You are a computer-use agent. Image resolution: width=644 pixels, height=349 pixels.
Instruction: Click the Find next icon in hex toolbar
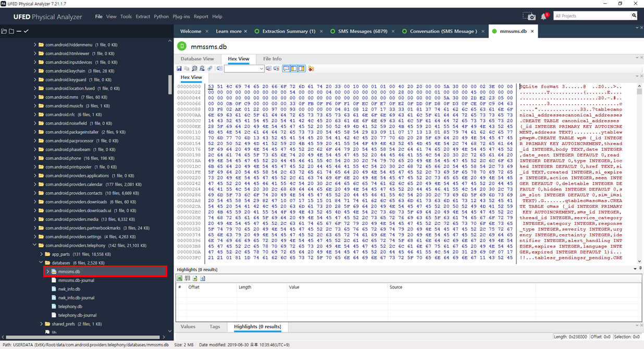pos(202,68)
